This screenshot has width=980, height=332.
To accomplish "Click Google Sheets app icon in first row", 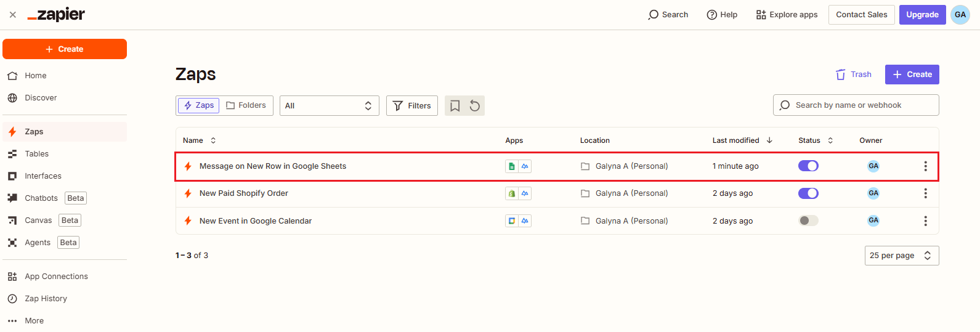I will (x=512, y=166).
